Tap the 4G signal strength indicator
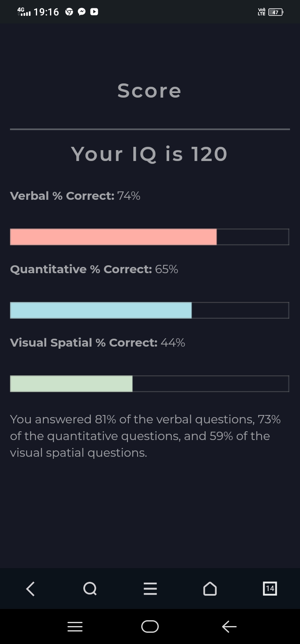The width and height of the screenshot is (300, 644). point(24,12)
